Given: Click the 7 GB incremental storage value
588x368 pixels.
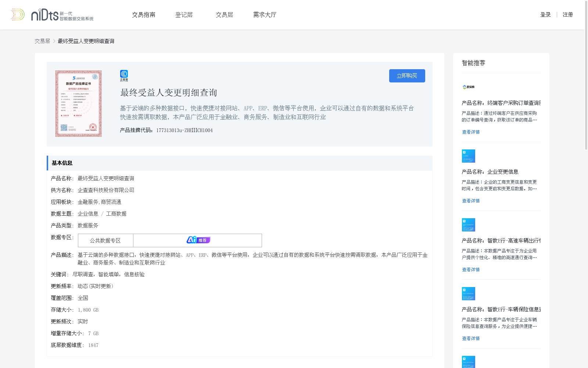Looking at the screenshot, I should (x=93, y=333).
